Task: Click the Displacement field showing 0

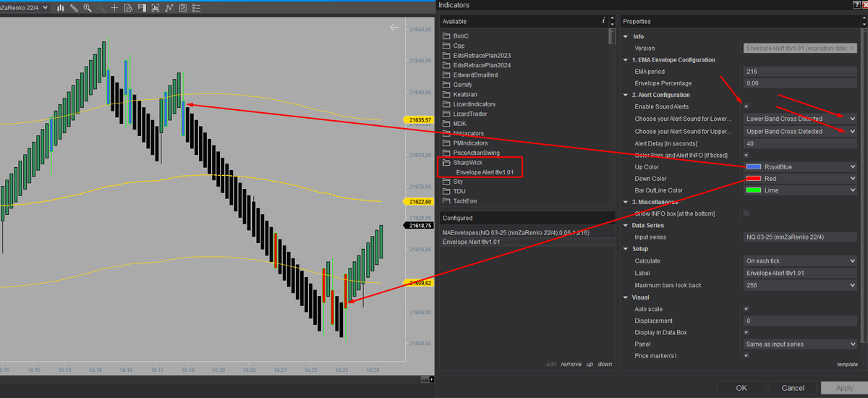Action: [x=800, y=321]
